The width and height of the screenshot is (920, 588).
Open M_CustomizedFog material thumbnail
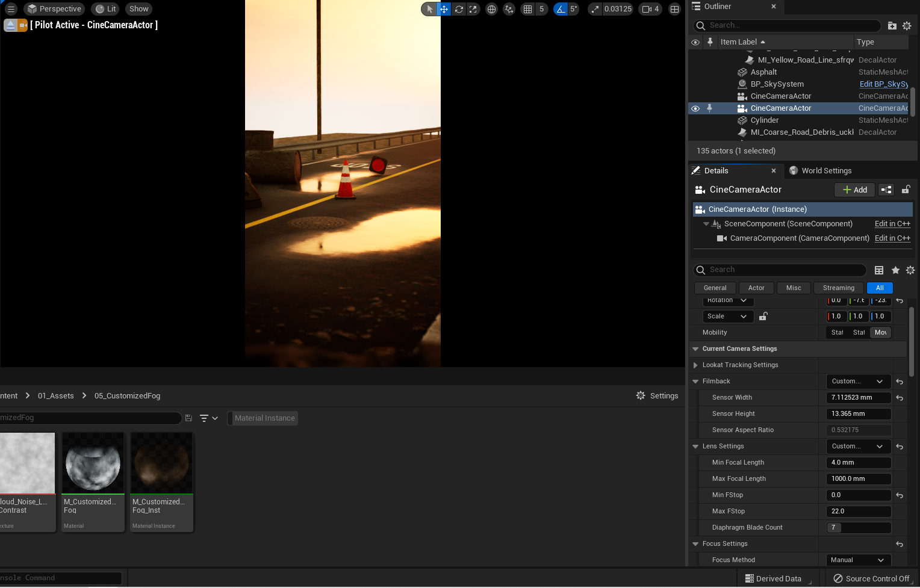click(93, 463)
